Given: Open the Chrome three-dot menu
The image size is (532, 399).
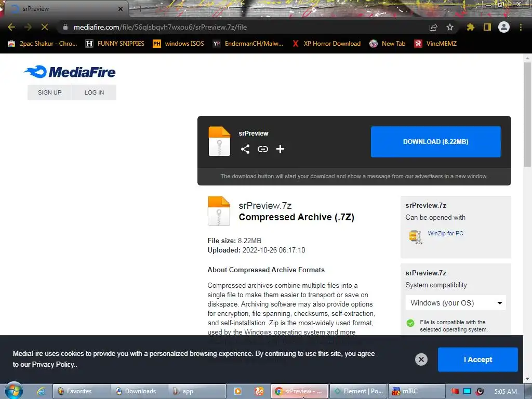Looking at the screenshot, I should pos(521,27).
